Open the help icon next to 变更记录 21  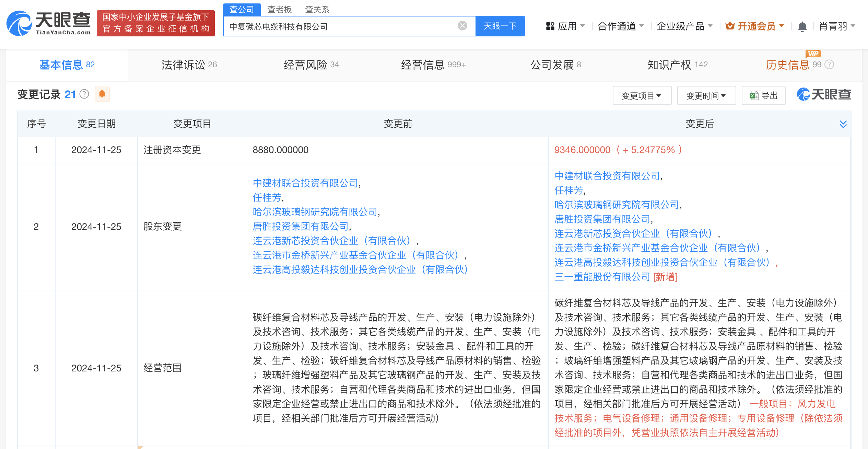point(84,94)
